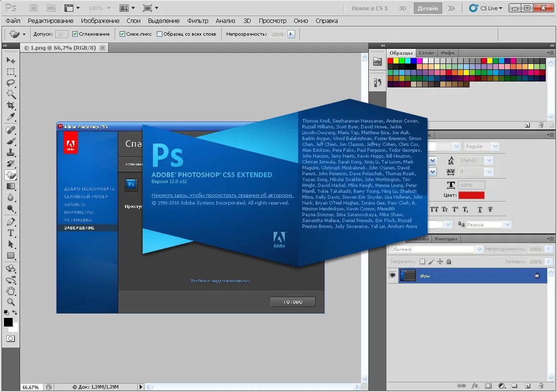This screenshot has width=557, height=392.
Task: Toggle the Смеж.пикс checkbox
Action: point(122,34)
